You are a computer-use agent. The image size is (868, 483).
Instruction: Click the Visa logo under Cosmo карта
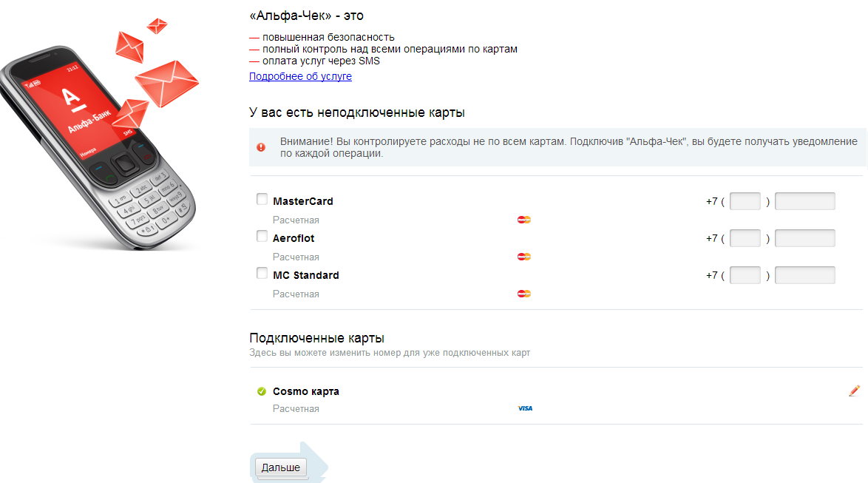[x=525, y=409]
